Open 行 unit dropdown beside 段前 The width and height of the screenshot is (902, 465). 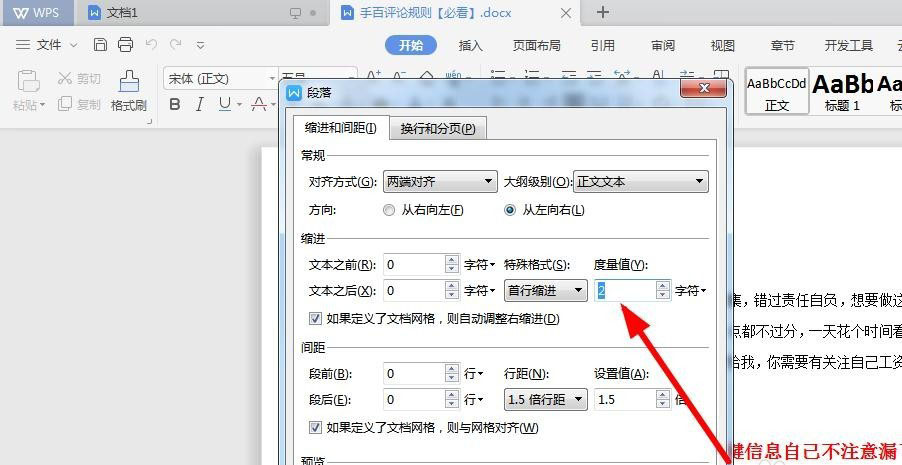pos(474,374)
